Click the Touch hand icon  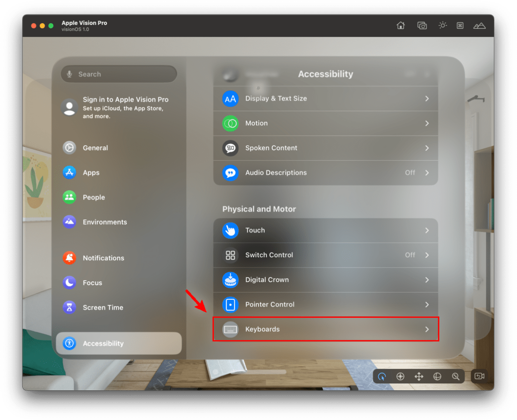[230, 230]
